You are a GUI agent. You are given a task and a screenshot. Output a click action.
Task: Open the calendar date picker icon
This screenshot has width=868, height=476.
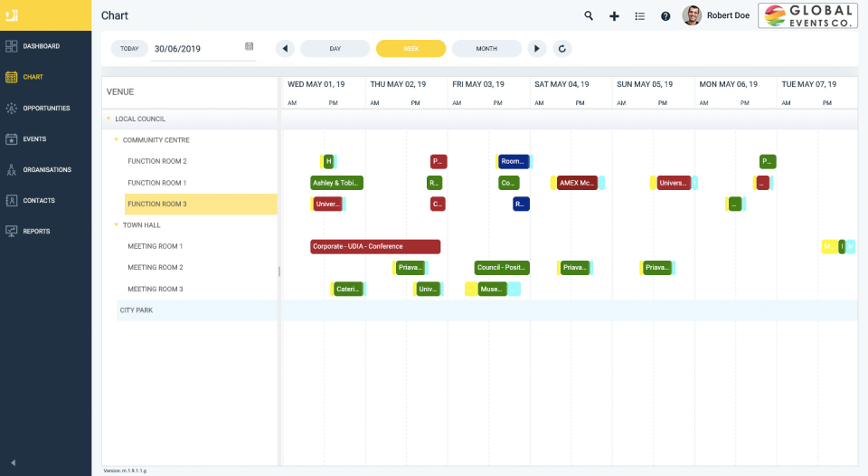[250, 46]
